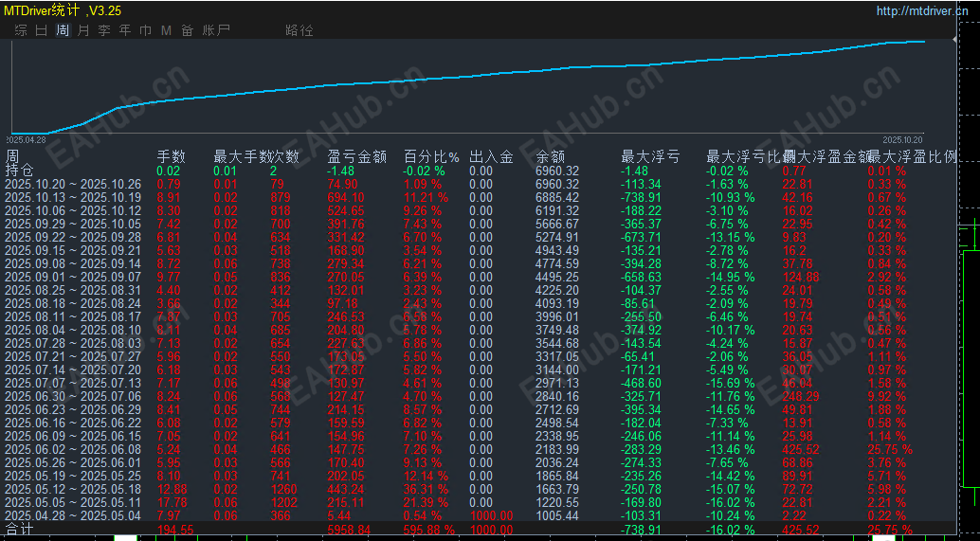Open the 账户 account tab

click(x=216, y=30)
